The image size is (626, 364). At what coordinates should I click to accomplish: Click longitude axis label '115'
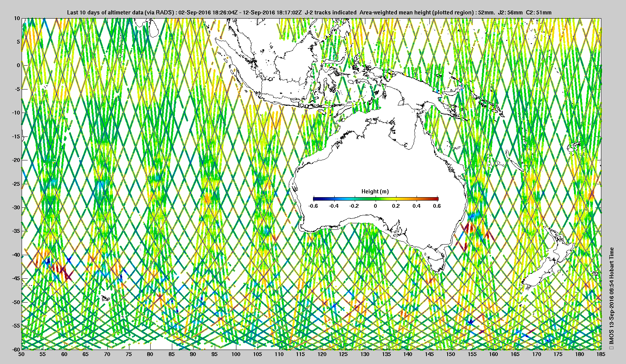coord(300,354)
